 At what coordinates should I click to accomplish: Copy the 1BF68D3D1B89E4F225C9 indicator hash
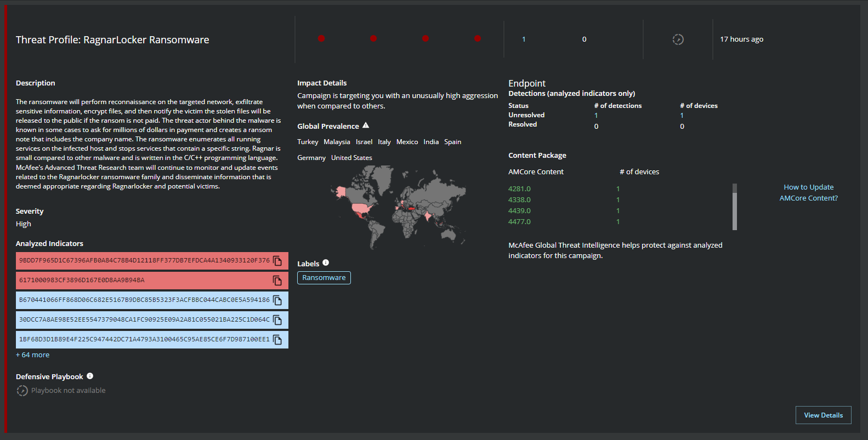(277, 340)
